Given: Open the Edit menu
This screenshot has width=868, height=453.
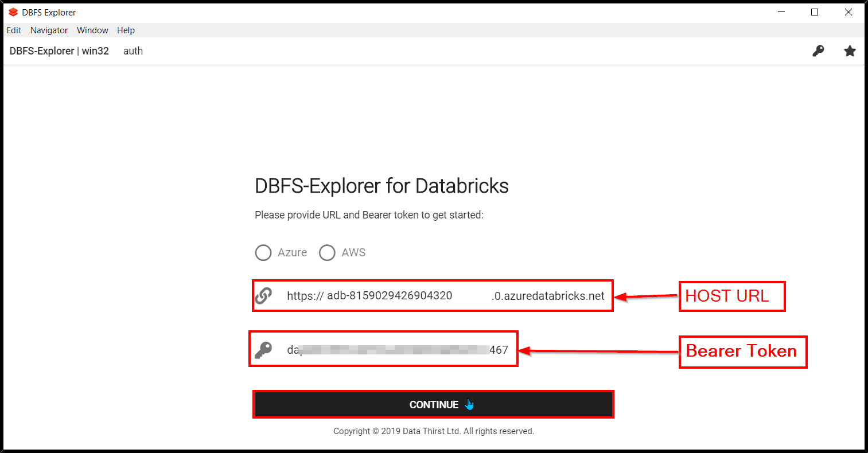Looking at the screenshot, I should tap(14, 30).
